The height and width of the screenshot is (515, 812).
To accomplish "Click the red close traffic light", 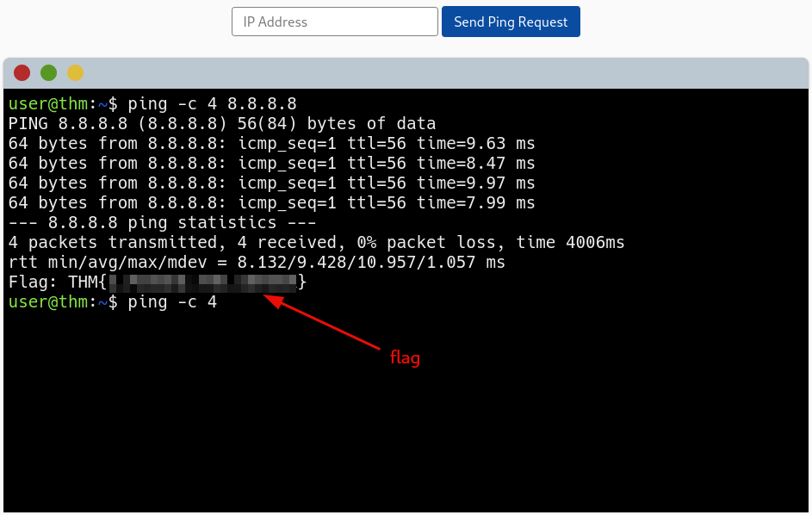I will tap(21, 72).
